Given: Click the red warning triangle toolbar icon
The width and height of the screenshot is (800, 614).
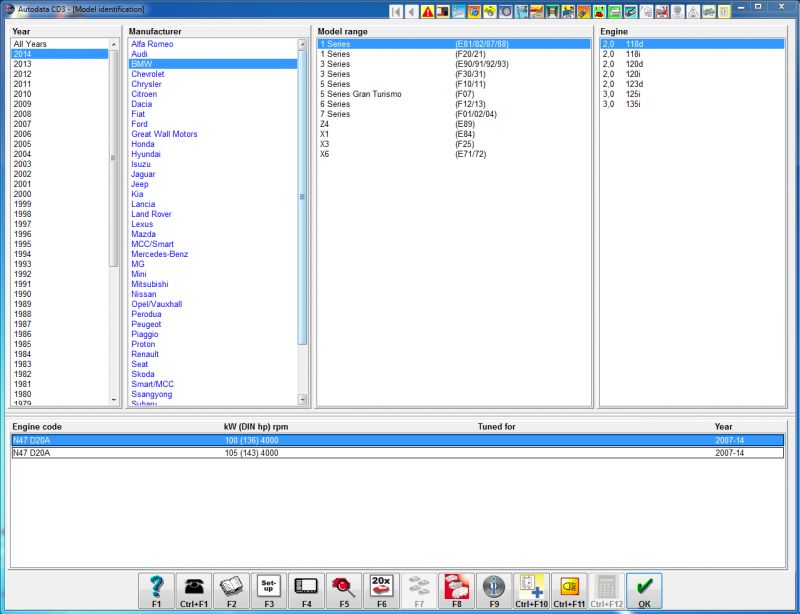Looking at the screenshot, I should coord(428,11).
